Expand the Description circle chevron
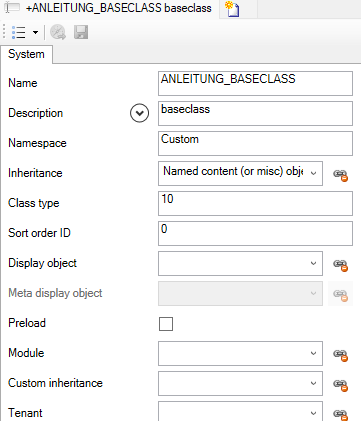Viewport: 361px width, 421px height. (x=139, y=113)
